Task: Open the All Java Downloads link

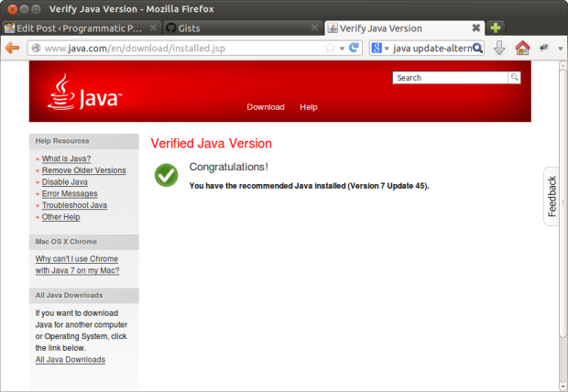Action: pyautogui.click(x=71, y=359)
